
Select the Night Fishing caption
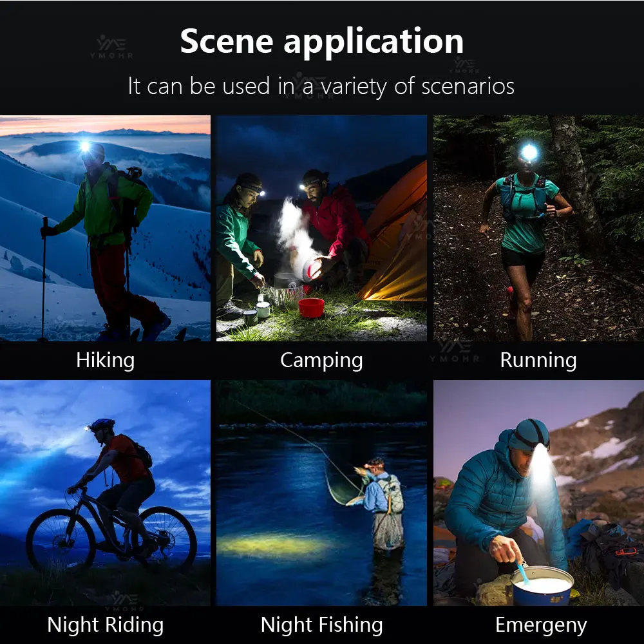tap(321, 625)
